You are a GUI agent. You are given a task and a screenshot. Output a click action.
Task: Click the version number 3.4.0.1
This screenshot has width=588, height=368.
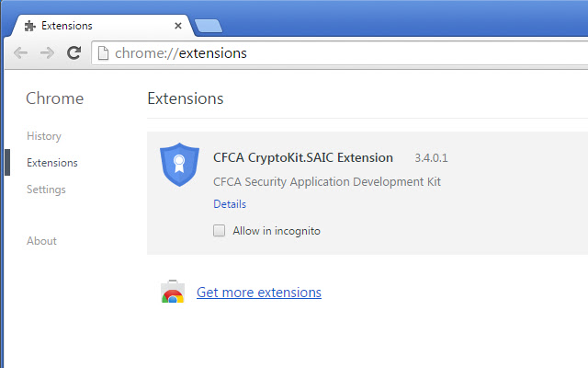[x=431, y=158]
